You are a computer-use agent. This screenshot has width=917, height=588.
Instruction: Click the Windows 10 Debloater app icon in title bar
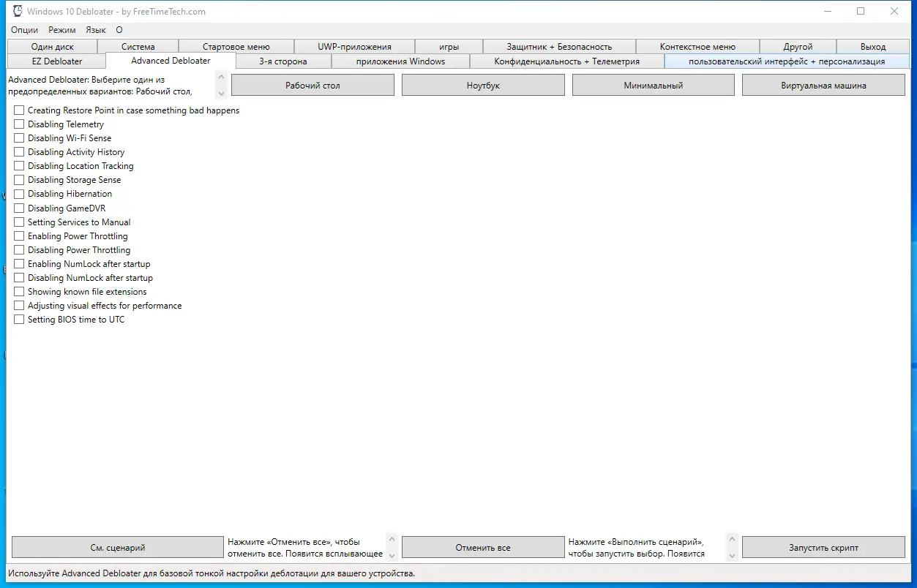(x=17, y=12)
